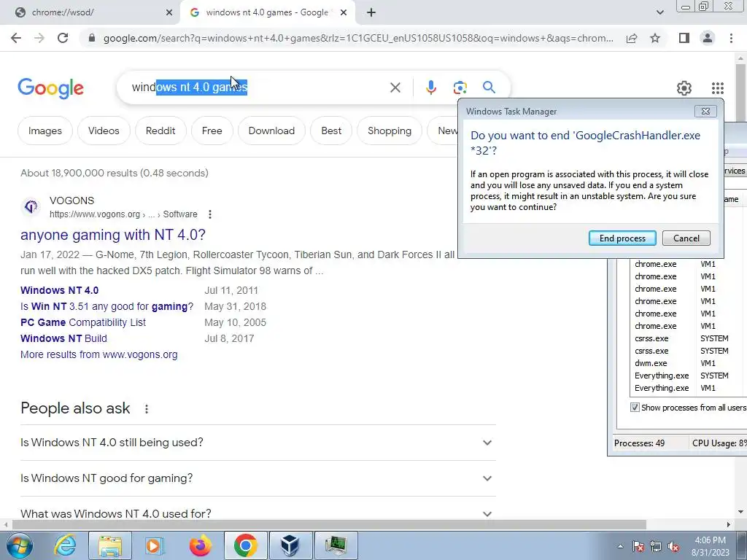Select dwm.exe process row
Image resolution: width=747 pixels, height=560 pixels.
(x=689, y=363)
